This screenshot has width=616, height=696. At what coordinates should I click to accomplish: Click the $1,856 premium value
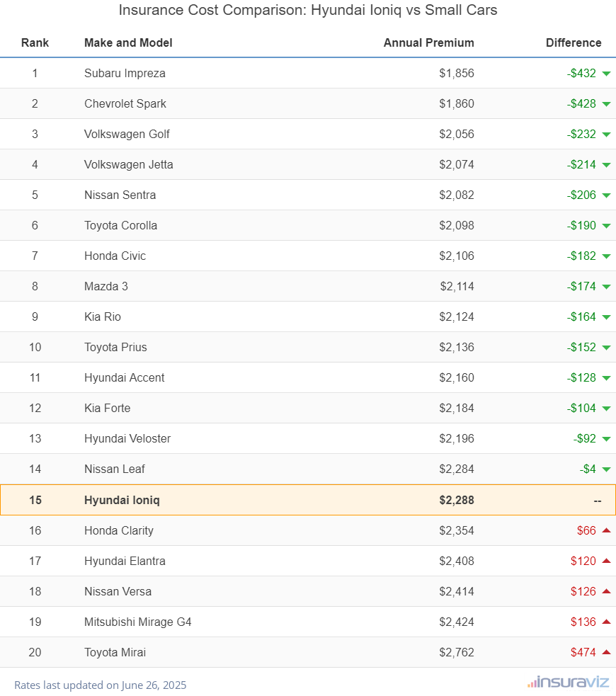coord(457,73)
